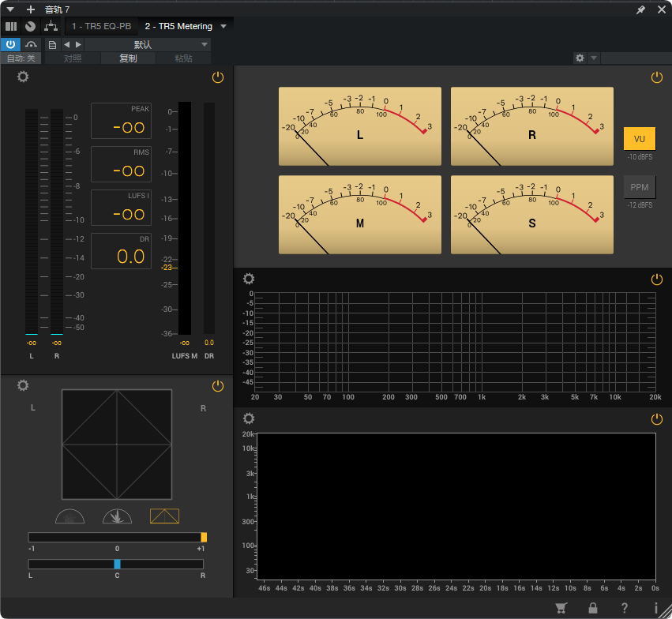
Task: Toggle the spectrum analyzer section power
Action: 656,279
